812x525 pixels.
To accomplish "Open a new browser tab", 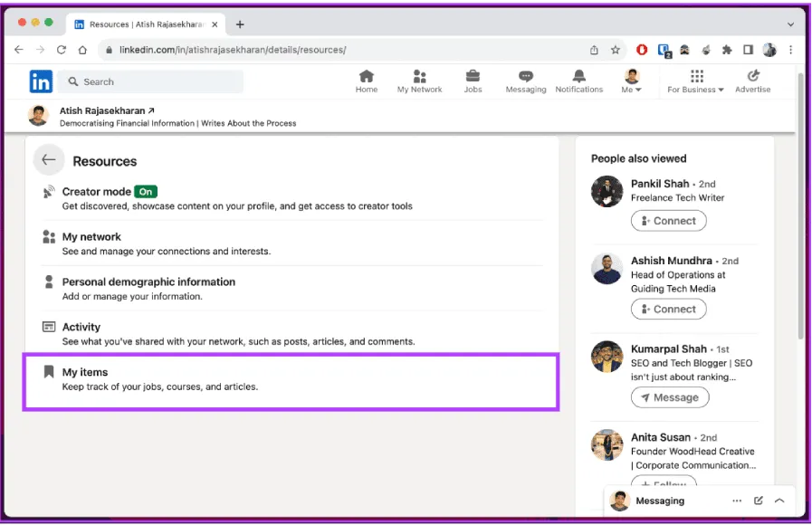I will point(240,24).
